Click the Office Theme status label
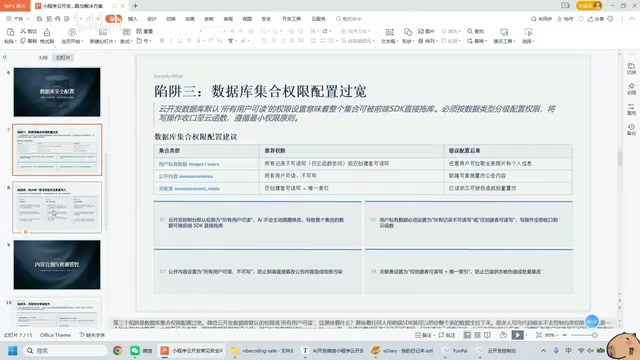Screen dimensions: 640x360 (56, 335)
